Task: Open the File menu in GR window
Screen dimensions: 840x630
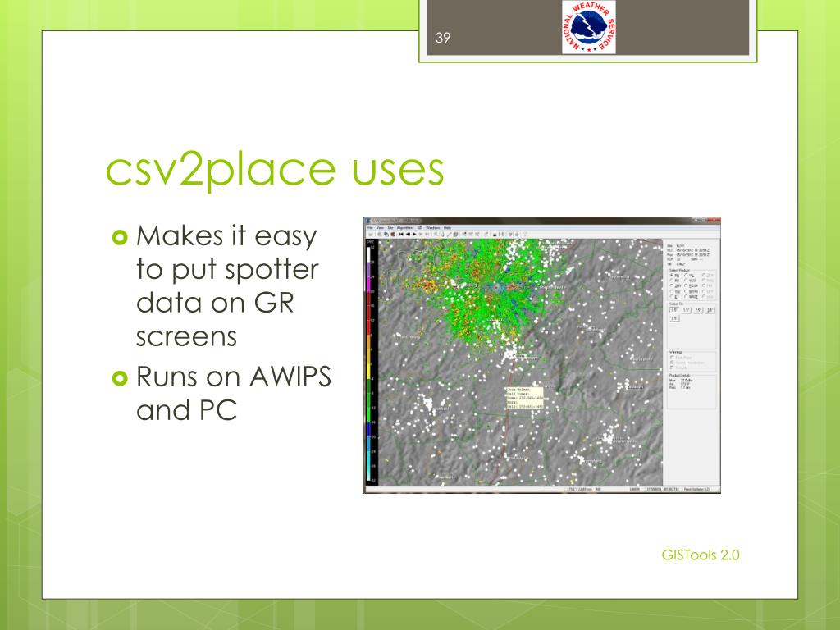Action: click(370, 228)
